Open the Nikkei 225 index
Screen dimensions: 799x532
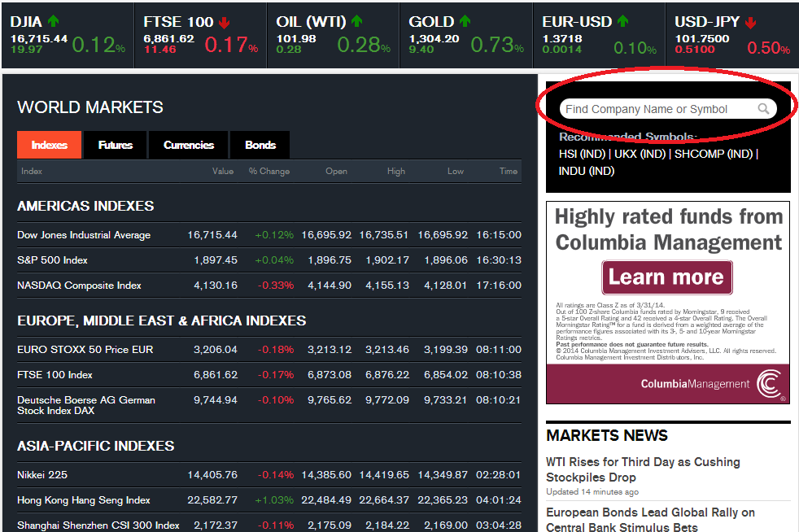[41, 475]
